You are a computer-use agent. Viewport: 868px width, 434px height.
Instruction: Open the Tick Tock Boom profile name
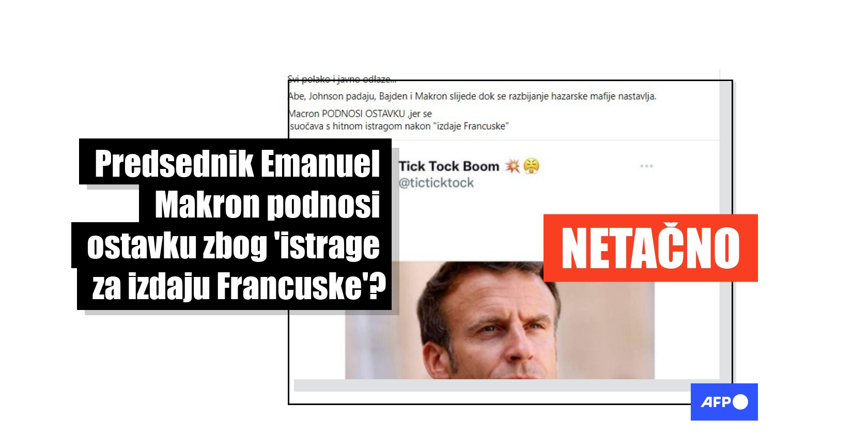[448, 166]
